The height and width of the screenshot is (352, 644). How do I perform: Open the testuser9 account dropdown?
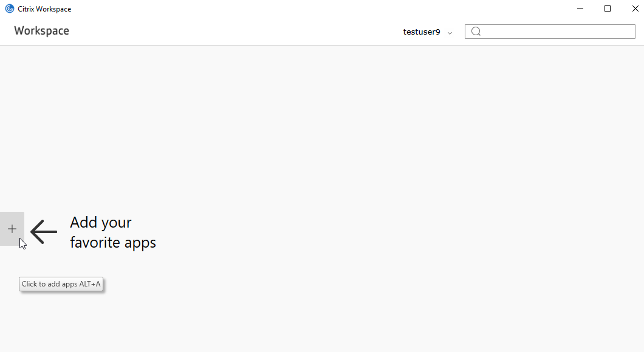428,32
